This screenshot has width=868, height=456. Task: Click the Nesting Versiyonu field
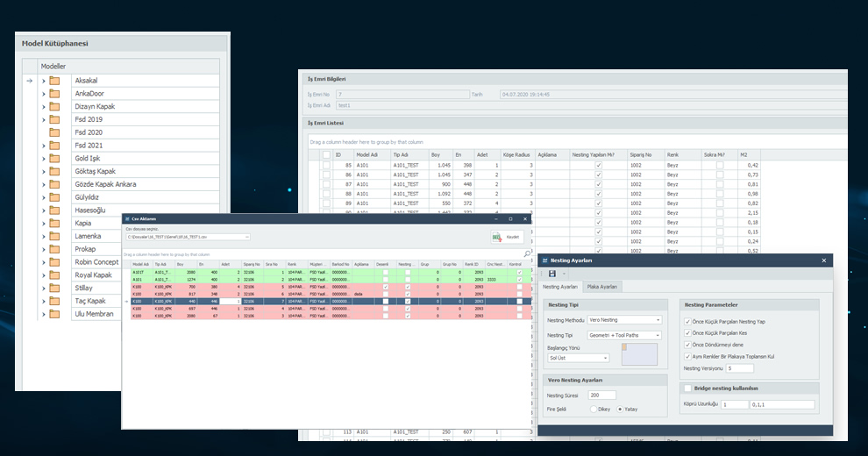pos(740,368)
